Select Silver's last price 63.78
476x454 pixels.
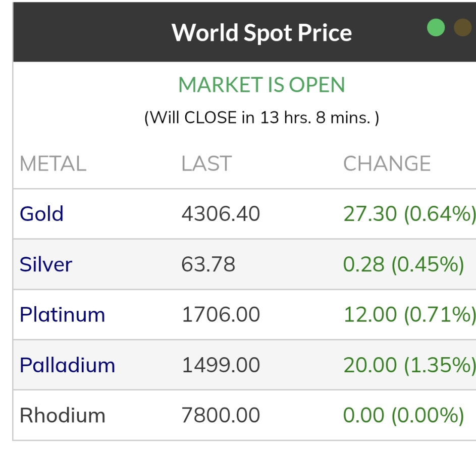(x=208, y=264)
